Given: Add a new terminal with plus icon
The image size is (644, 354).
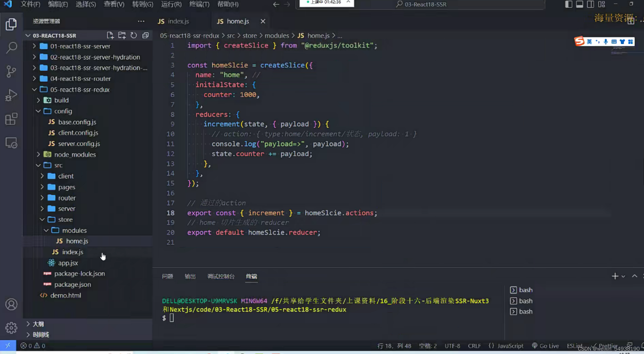Looking at the screenshot, I should click(x=615, y=276).
